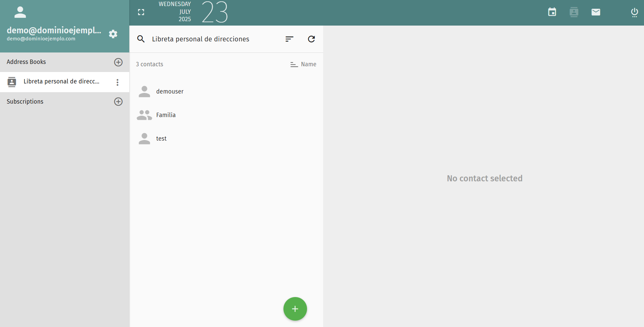Click the search magnifier icon

141,39
